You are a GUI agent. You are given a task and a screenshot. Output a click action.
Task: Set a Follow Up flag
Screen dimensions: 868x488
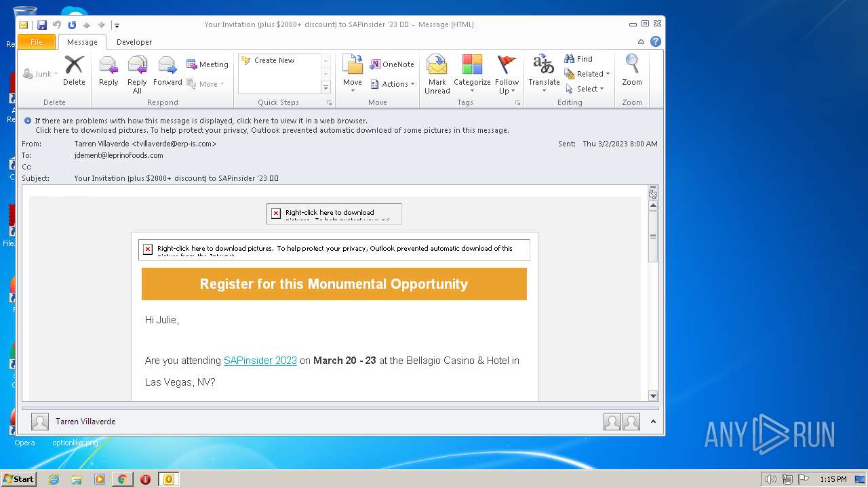click(507, 75)
